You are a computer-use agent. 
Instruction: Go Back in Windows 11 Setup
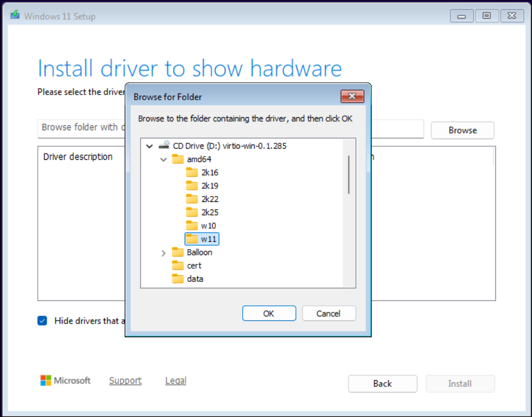point(382,384)
